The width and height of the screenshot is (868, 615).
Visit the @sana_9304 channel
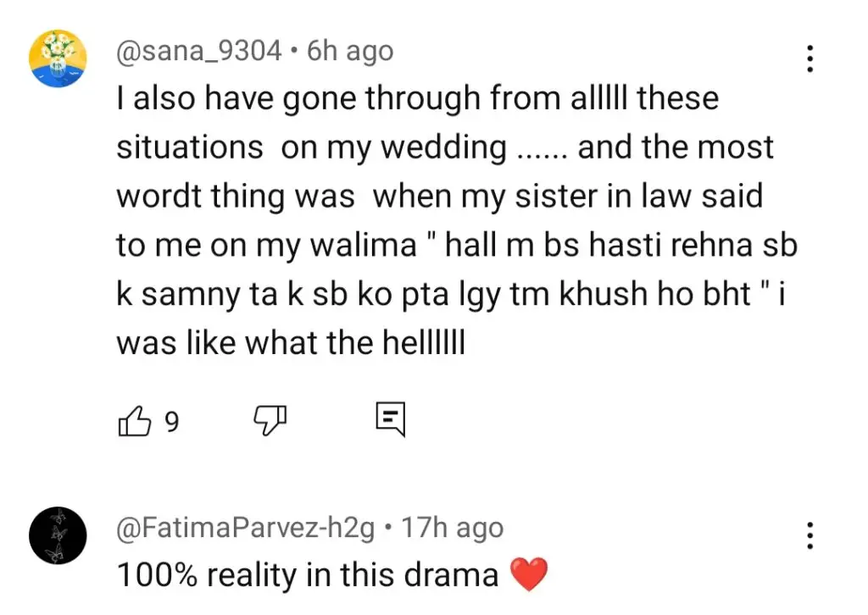pyautogui.click(x=198, y=51)
